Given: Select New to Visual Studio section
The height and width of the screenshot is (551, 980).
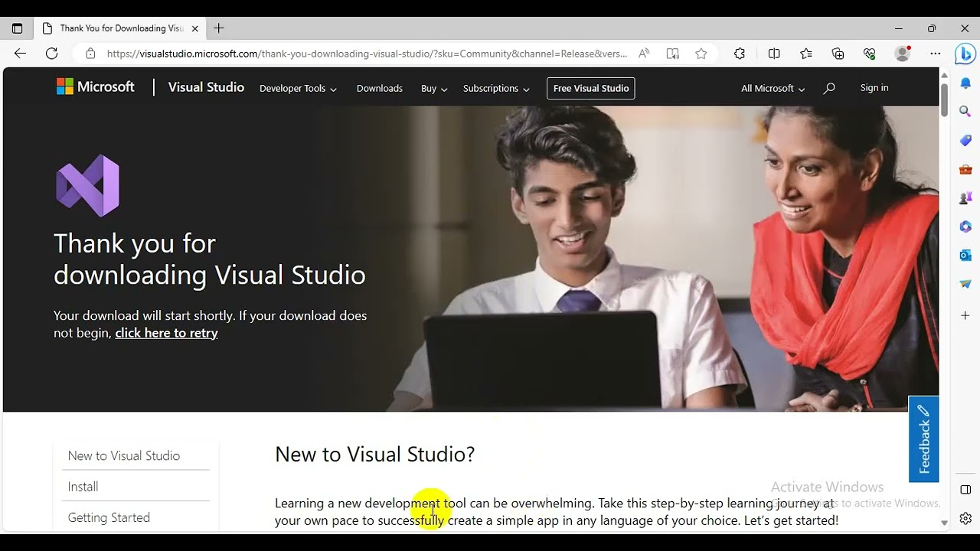Looking at the screenshot, I should pos(124,456).
